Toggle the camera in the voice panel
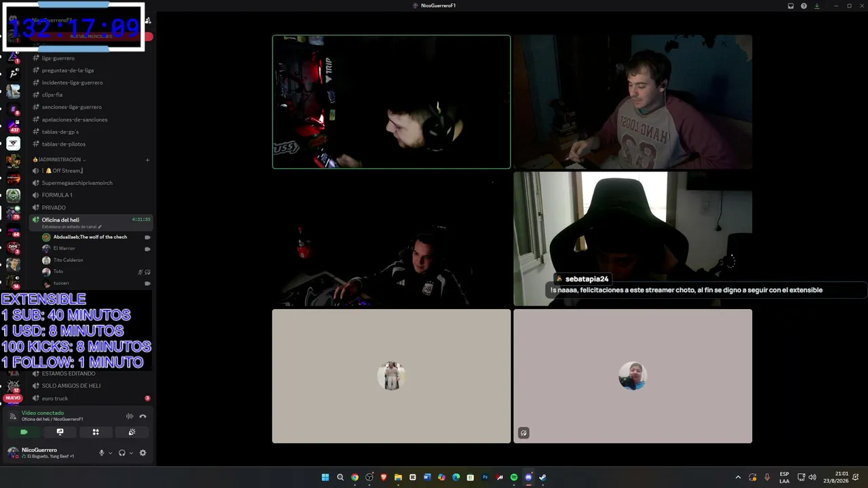Image resolution: width=868 pixels, height=488 pixels. click(24, 432)
